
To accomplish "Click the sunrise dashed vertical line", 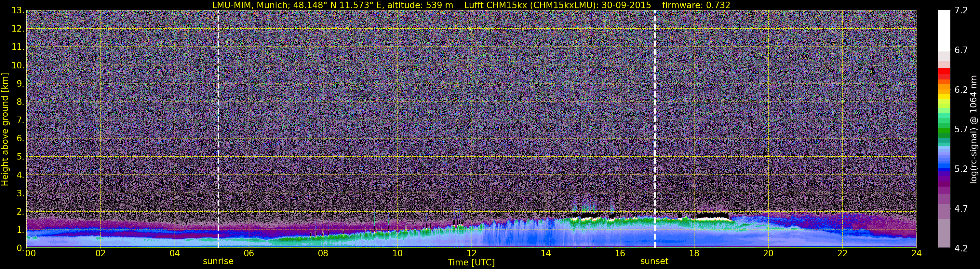I will tap(218, 129).
